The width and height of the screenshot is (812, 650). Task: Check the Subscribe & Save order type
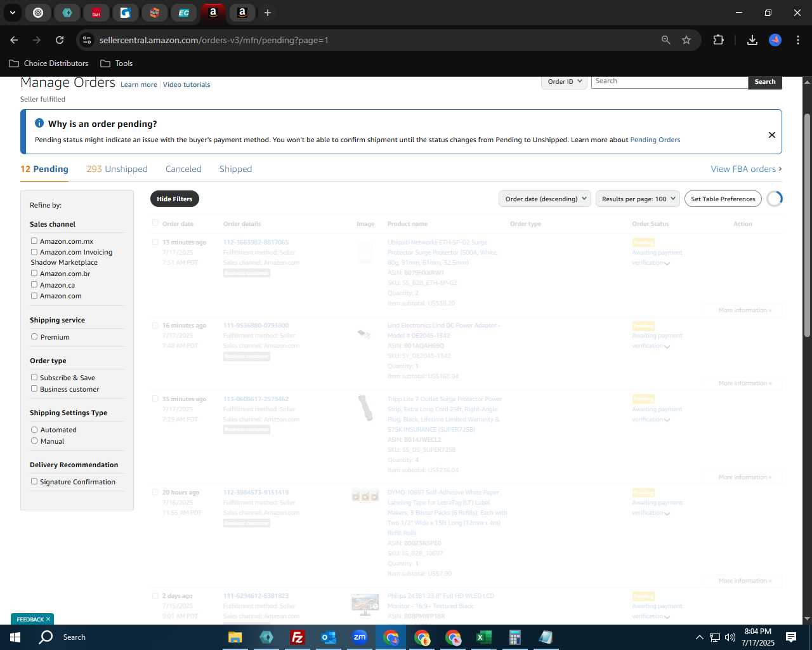pyautogui.click(x=34, y=377)
